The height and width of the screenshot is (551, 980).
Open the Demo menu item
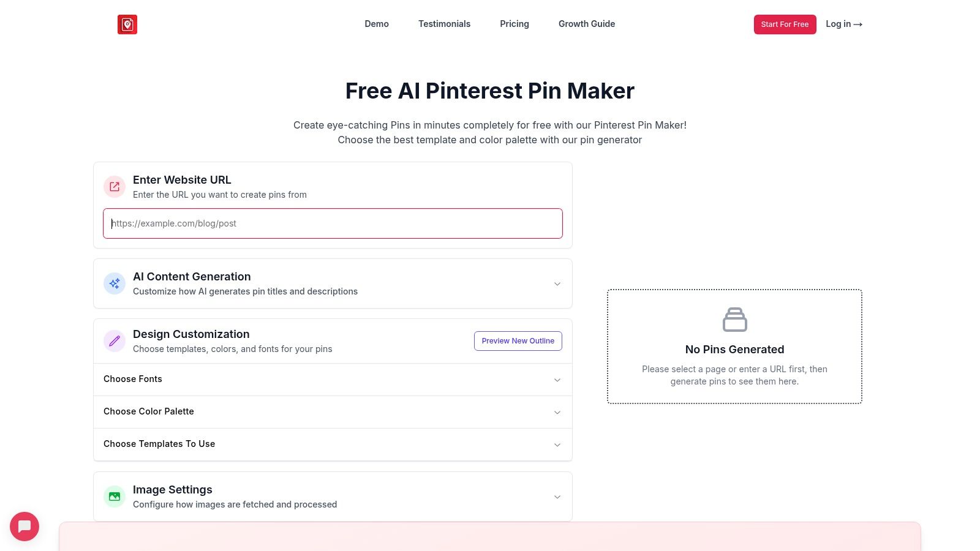click(x=377, y=24)
